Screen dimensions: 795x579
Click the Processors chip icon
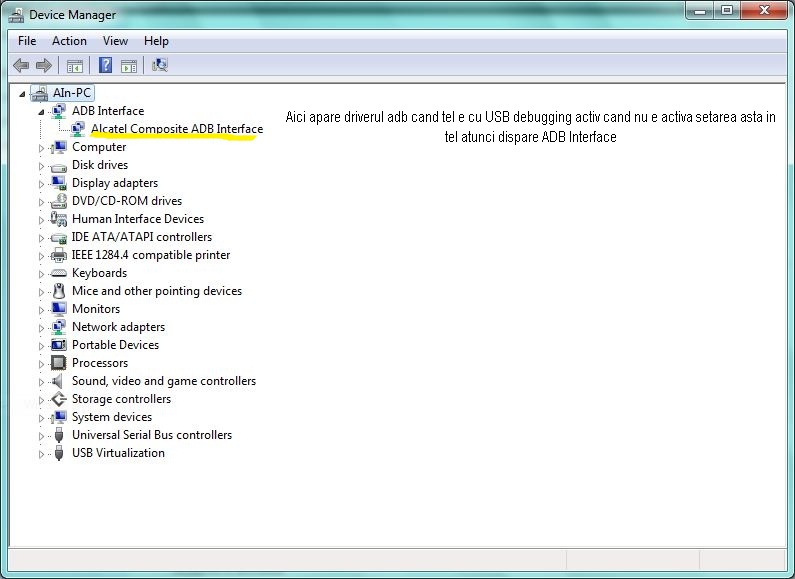[59, 363]
